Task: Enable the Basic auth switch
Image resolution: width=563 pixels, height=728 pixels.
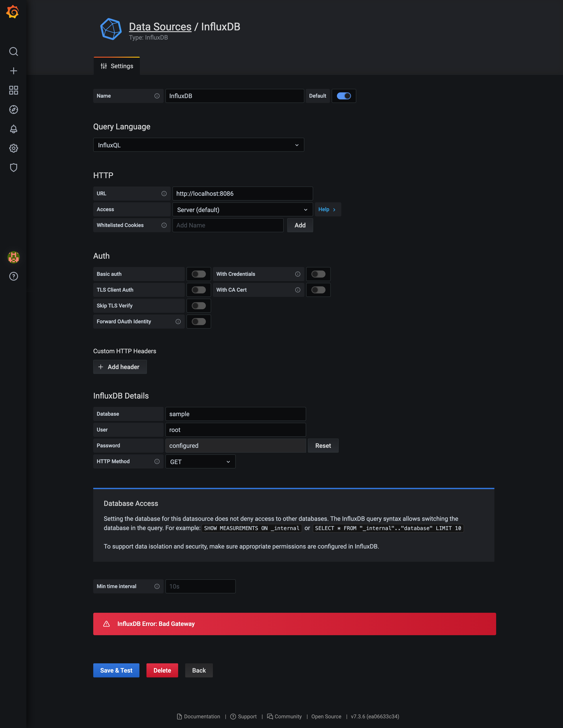Action: click(199, 274)
